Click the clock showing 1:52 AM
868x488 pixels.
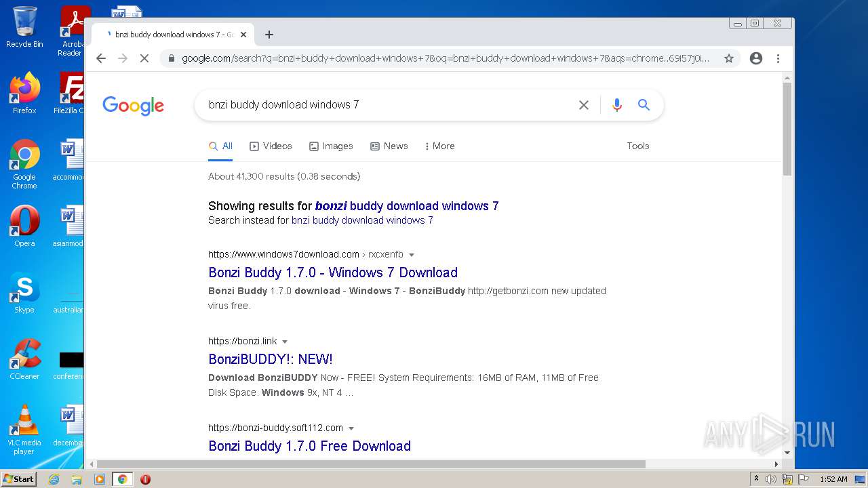[833, 479]
